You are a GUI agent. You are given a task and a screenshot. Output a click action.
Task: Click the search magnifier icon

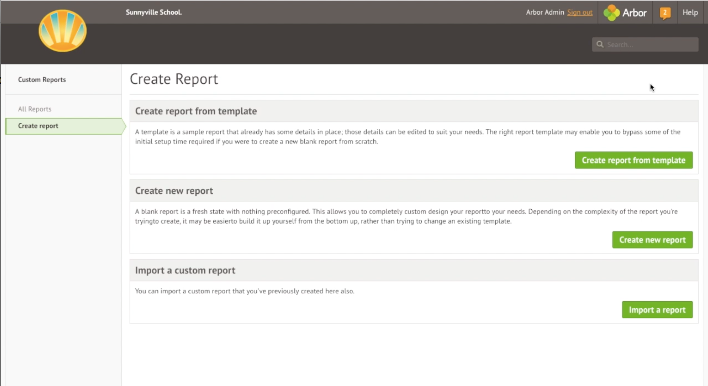(600, 44)
